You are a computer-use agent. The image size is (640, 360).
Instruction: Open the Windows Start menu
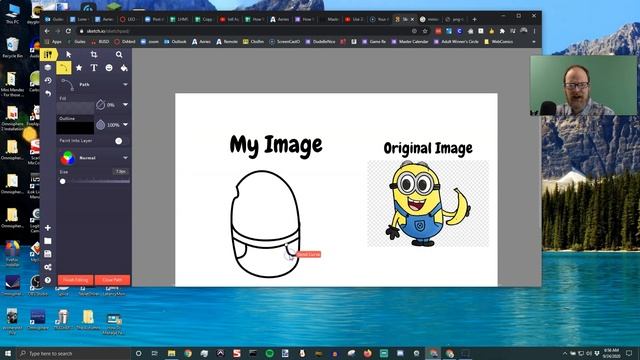(8, 353)
